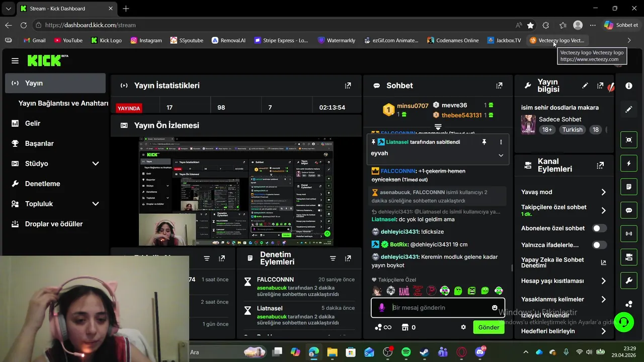
Task: Click the wrench icon in right sidebar
Action: tap(629, 281)
